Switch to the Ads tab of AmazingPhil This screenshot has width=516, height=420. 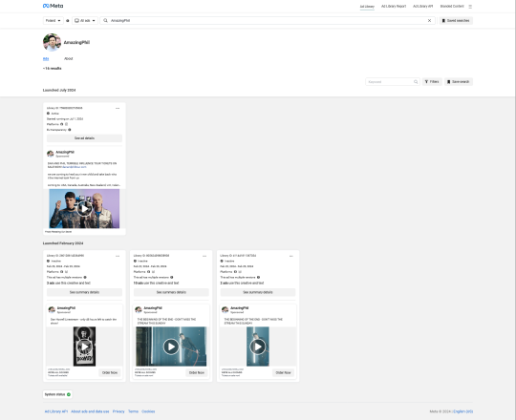click(x=46, y=59)
